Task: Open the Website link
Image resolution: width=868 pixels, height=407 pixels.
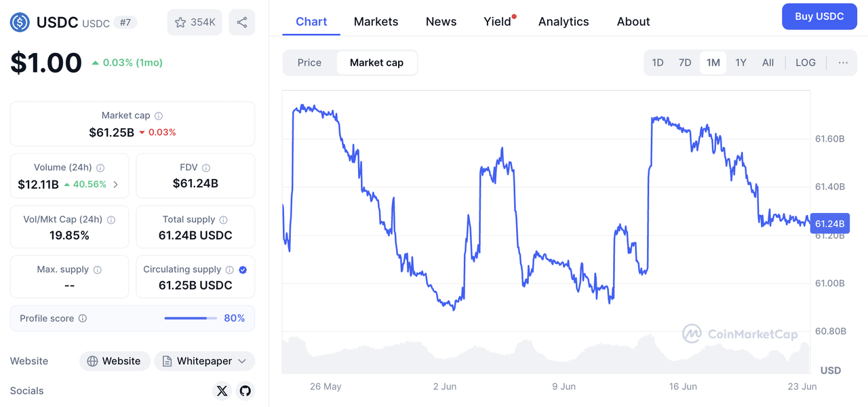Action: click(x=114, y=361)
